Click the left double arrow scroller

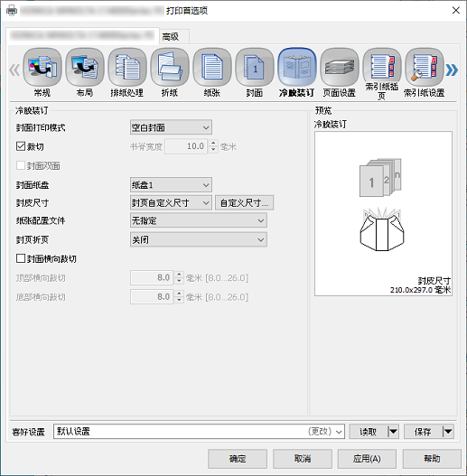14,70
